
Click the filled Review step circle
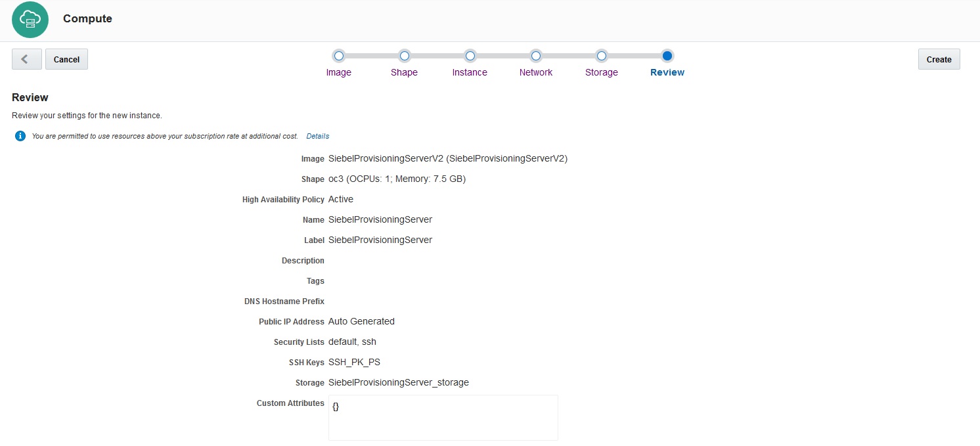tap(667, 56)
